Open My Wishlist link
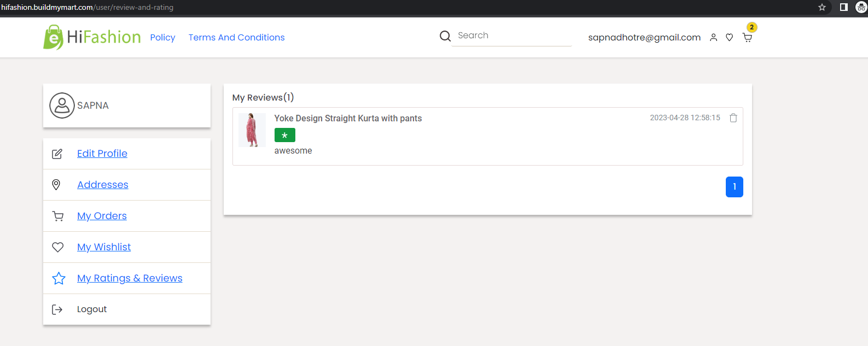868x346 pixels. coord(104,247)
